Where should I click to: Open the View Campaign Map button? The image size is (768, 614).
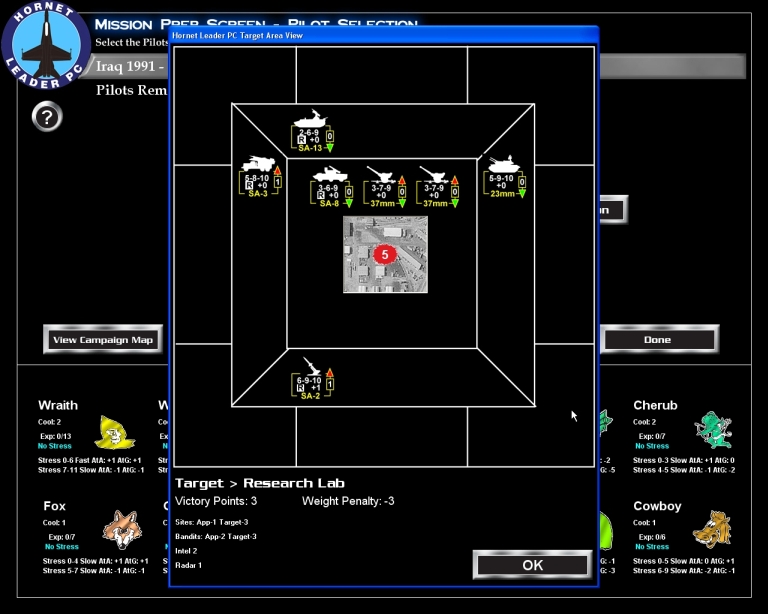point(103,339)
